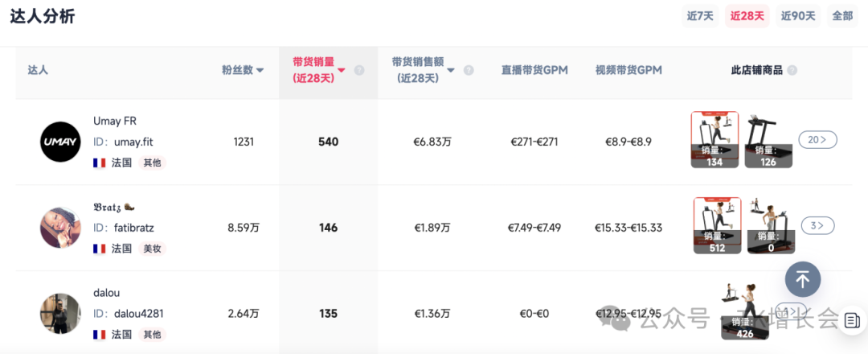
Task: Expand Umay FR's 20 products list
Action: [817, 140]
